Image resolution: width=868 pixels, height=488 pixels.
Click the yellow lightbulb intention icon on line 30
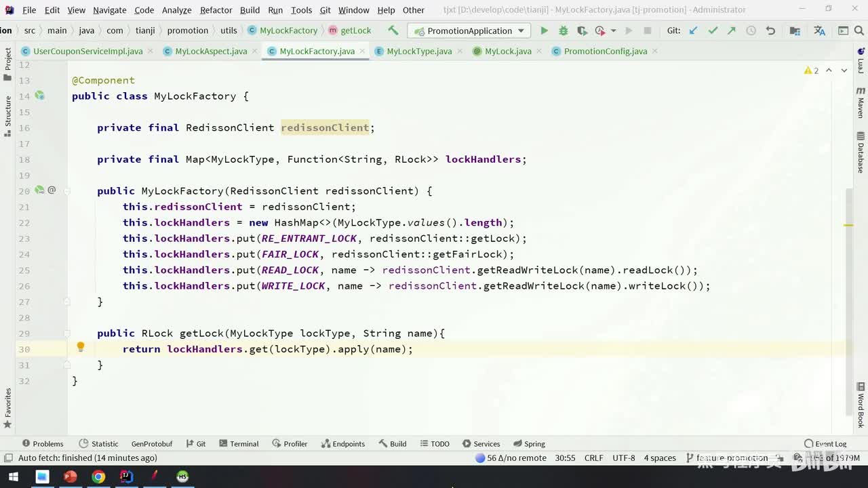[x=81, y=348]
